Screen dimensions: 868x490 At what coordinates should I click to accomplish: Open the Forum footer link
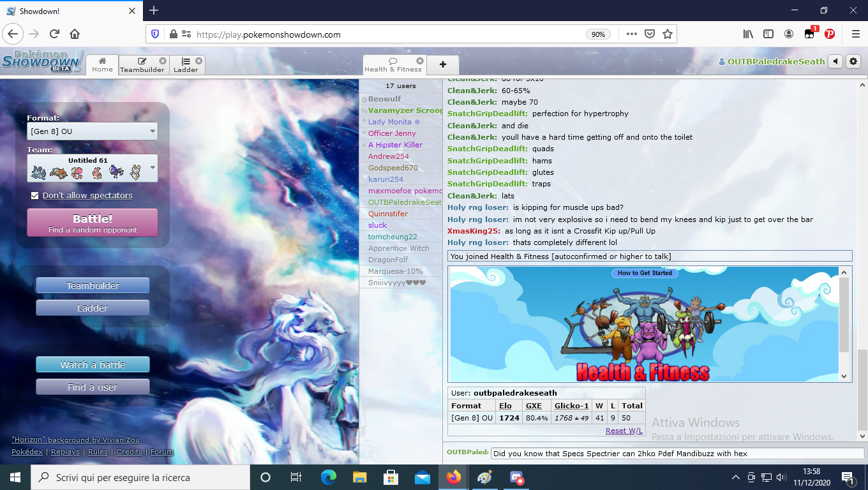pos(161,452)
